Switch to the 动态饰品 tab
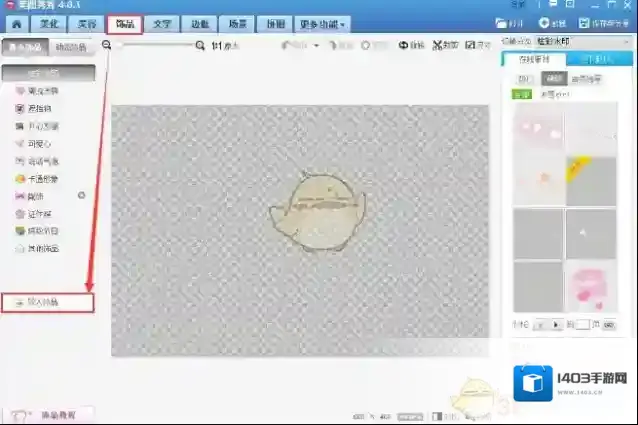 pos(71,47)
